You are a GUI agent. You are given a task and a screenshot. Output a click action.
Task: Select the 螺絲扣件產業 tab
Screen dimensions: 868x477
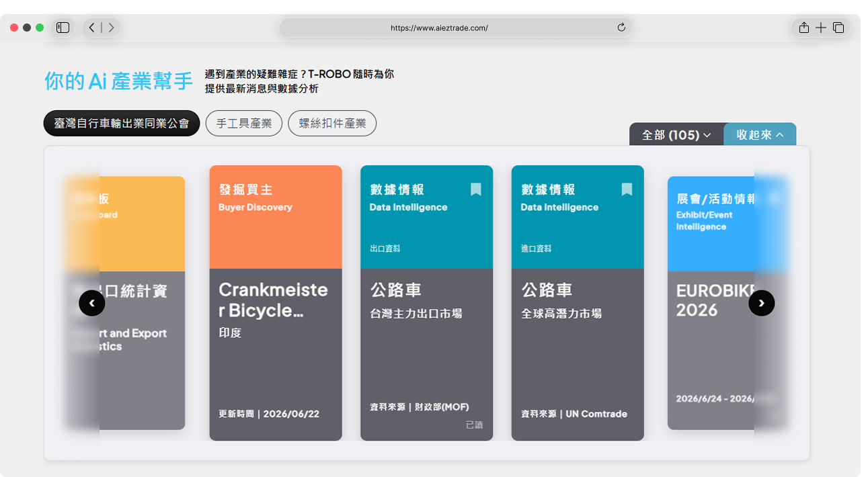332,123
